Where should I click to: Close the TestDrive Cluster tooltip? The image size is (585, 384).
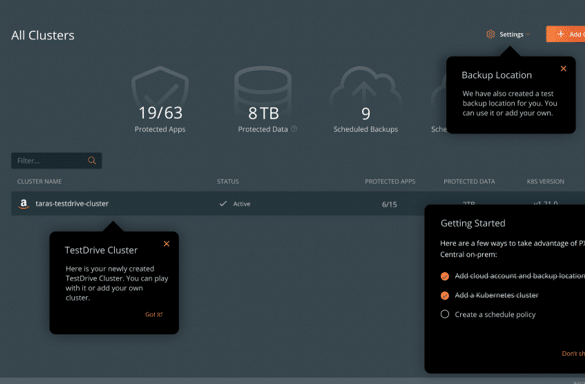tap(166, 244)
